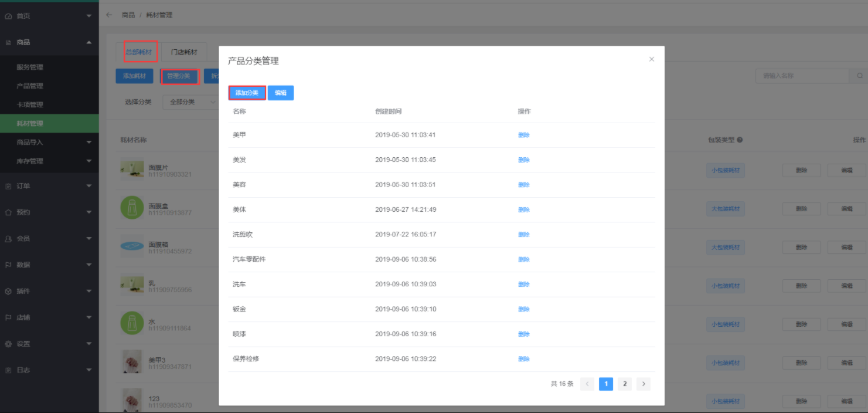Screen dimensions: 868x413
Task: Click the 编辑 button in the dialog
Action: point(281,93)
